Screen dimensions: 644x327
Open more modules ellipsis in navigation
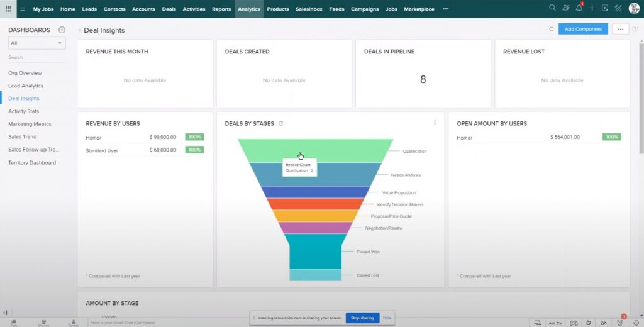click(x=446, y=9)
